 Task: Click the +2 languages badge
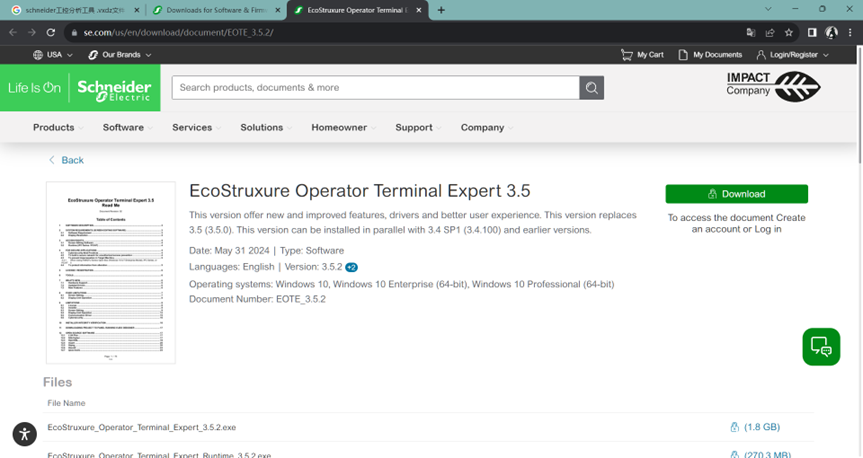point(351,268)
